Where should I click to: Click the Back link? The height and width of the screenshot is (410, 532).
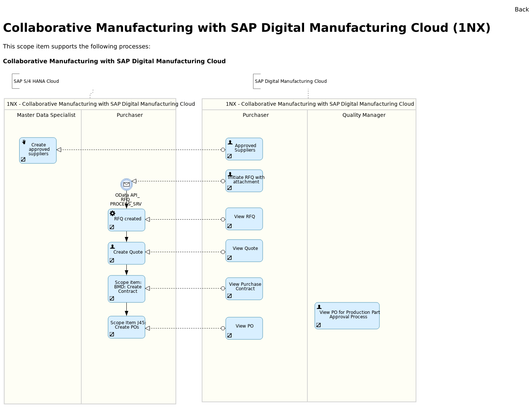tap(521, 9)
